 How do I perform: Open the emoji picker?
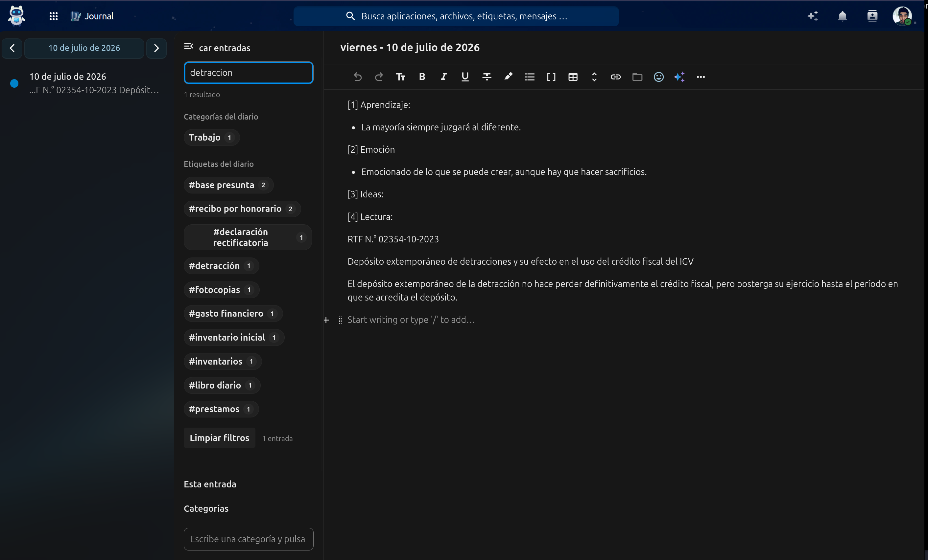coord(659,77)
